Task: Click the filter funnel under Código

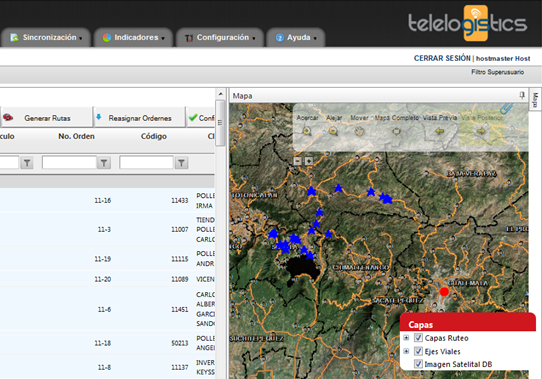Action: coord(181,163)
